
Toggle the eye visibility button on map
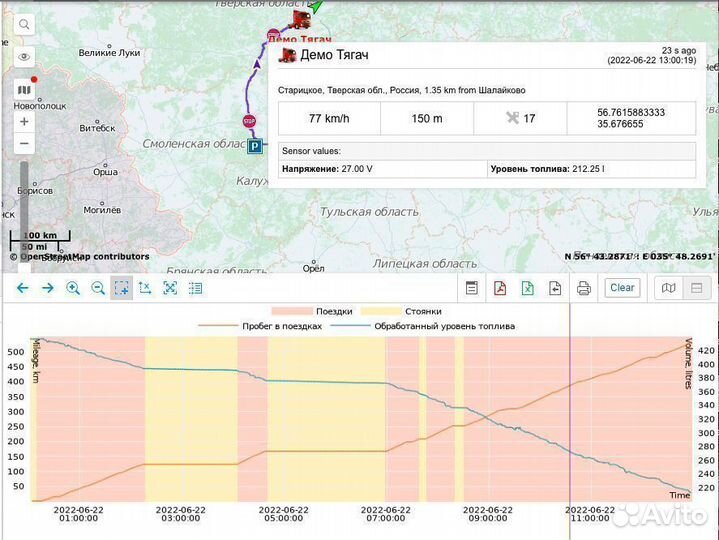point(24,57)
